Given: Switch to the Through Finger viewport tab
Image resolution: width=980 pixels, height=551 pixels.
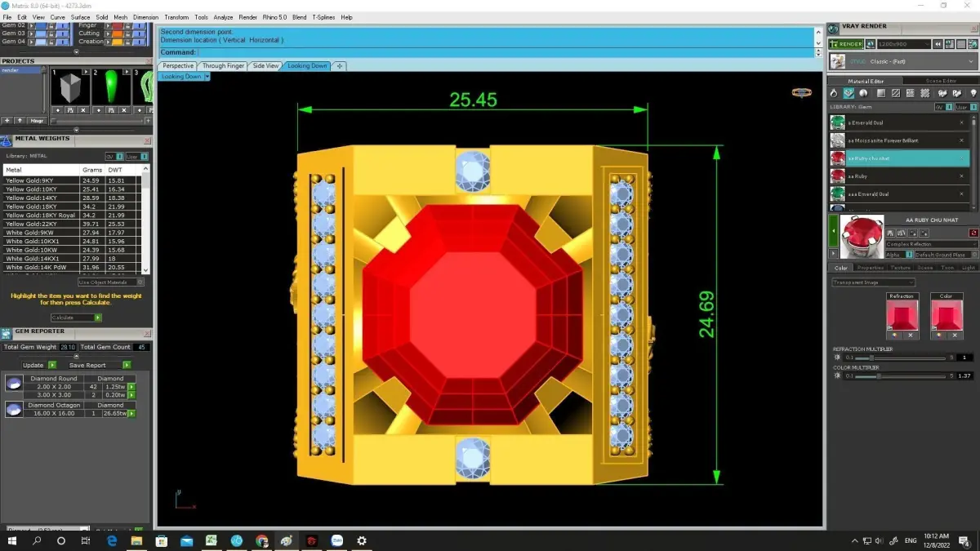Looking at the screenshot, I should [223, 66].
